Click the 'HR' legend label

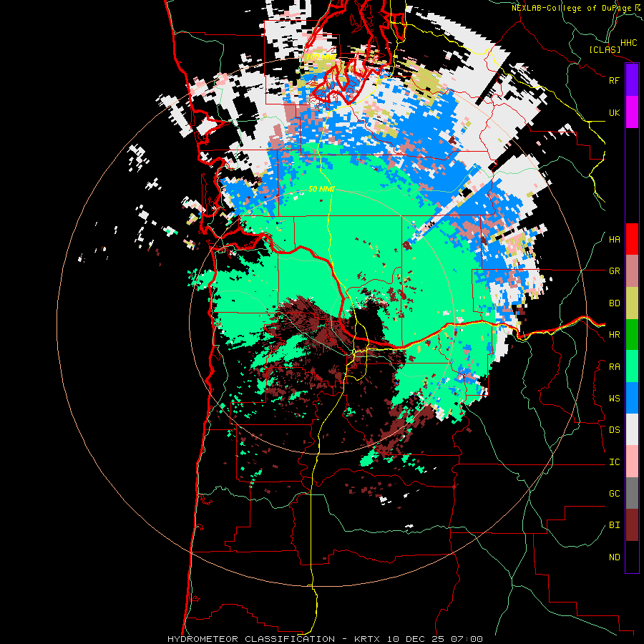(614, 335)
